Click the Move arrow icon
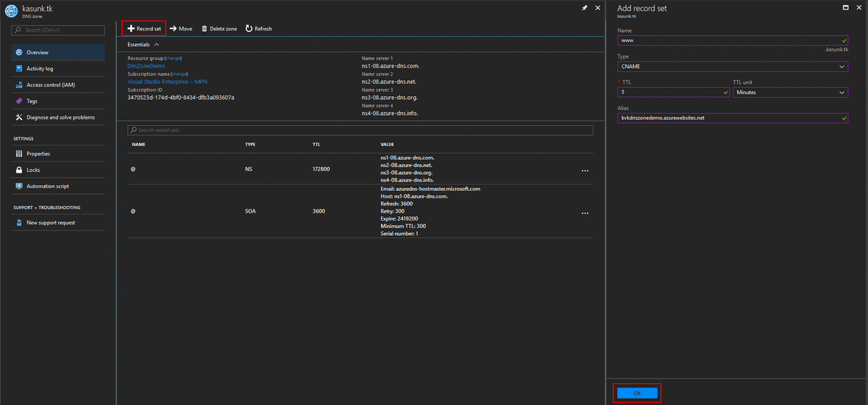Image resolution: width=868 pixels, height=405 pixels. pyautogui.click(x=174, y=28)
